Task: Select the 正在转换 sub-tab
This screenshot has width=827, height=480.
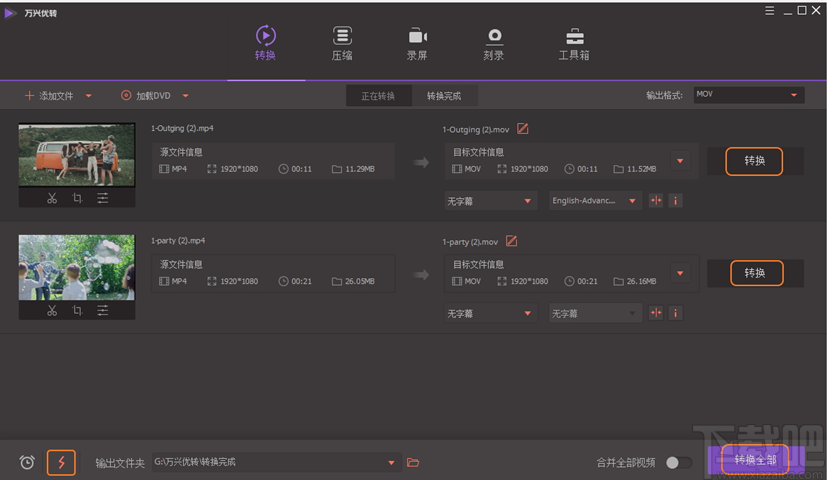Action: click(378, 96)
